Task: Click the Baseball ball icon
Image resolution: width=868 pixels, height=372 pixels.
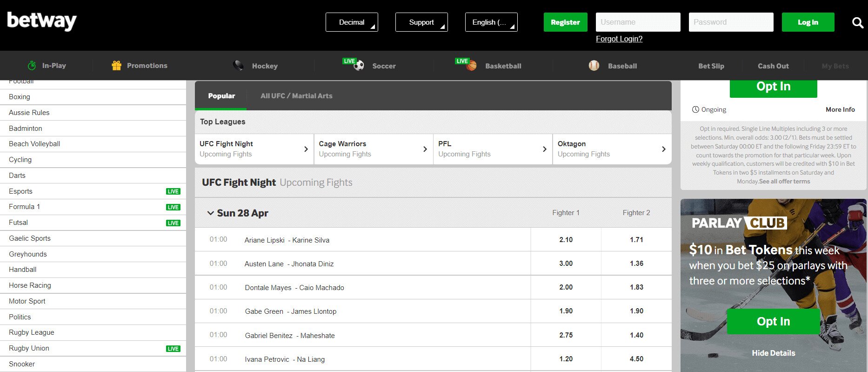Action: click(594, 66)
